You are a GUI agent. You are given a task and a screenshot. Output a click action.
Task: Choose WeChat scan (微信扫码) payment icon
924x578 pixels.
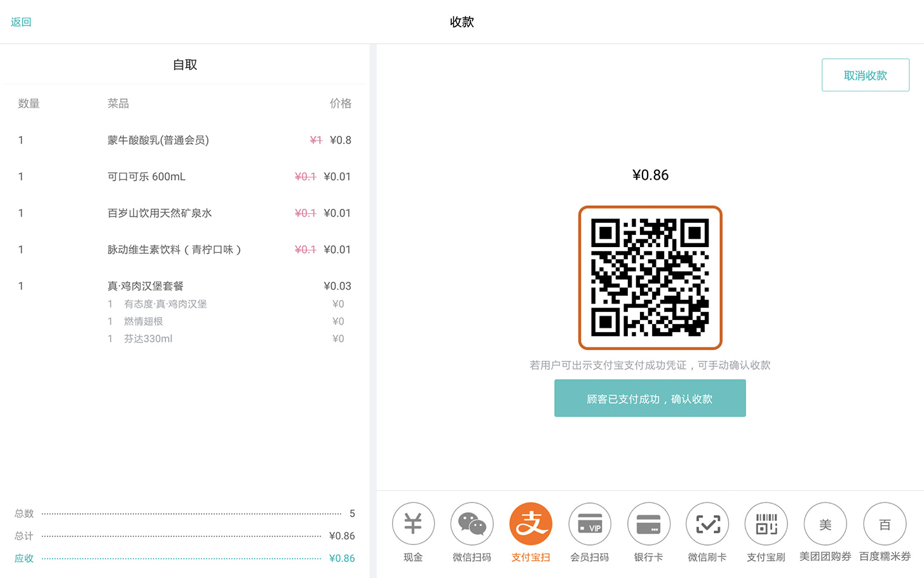(x=472, y=524)
